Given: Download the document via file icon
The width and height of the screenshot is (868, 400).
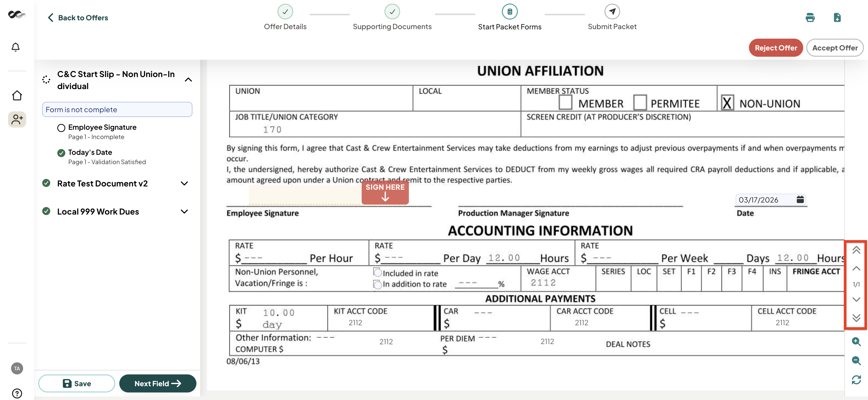Looking at the screenshot, I should point(837,18).
